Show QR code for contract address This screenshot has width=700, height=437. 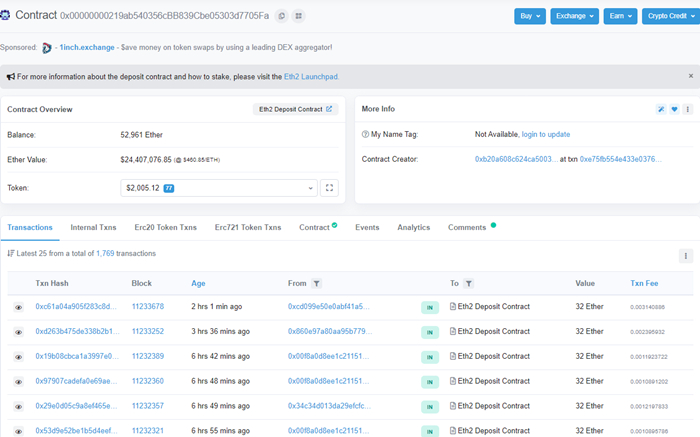[299, 16]
